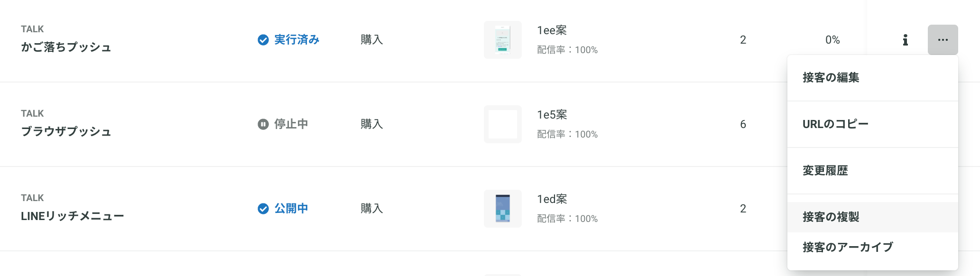The width and height of the screenshot is (980, 276).
Task: Click the 1ed案 pattern name
Action: click(552, 199)
